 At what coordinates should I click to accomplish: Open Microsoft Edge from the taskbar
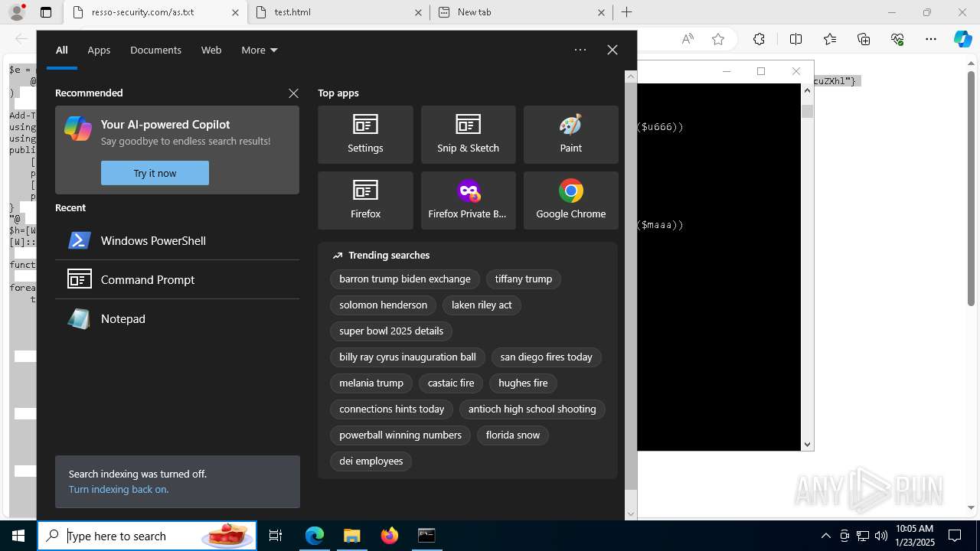(x=315, y=536)
